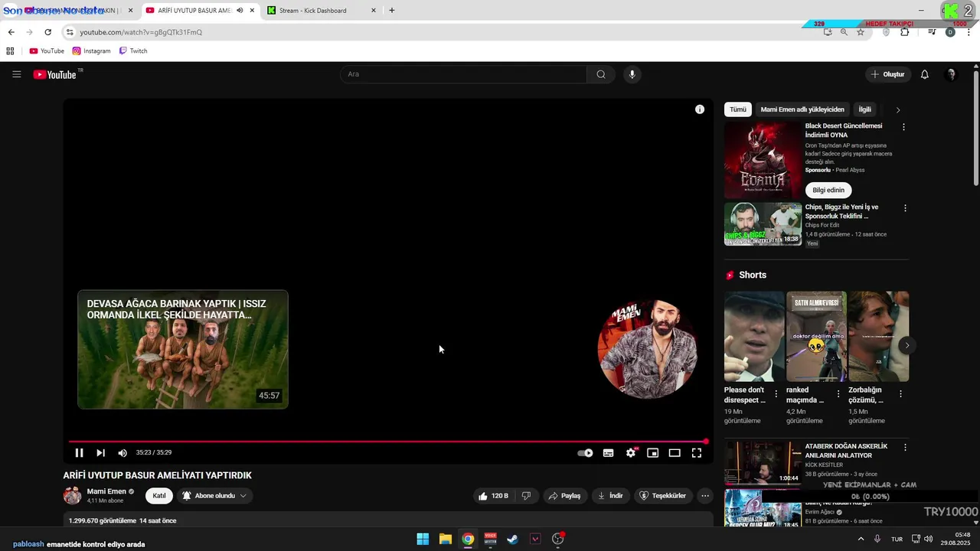Open 'Please don't disrespect' Short thumbnail

754,336
